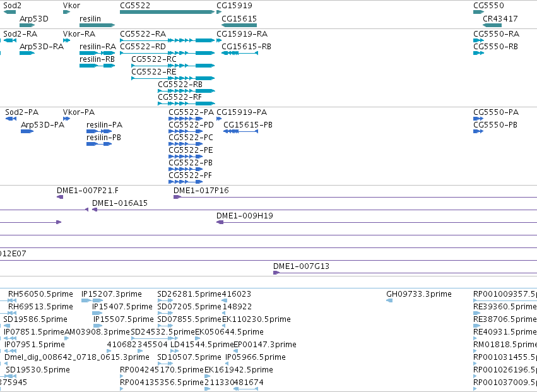
Task: Select the CG5522-RE transcript
Action: (x=173, y=78)
